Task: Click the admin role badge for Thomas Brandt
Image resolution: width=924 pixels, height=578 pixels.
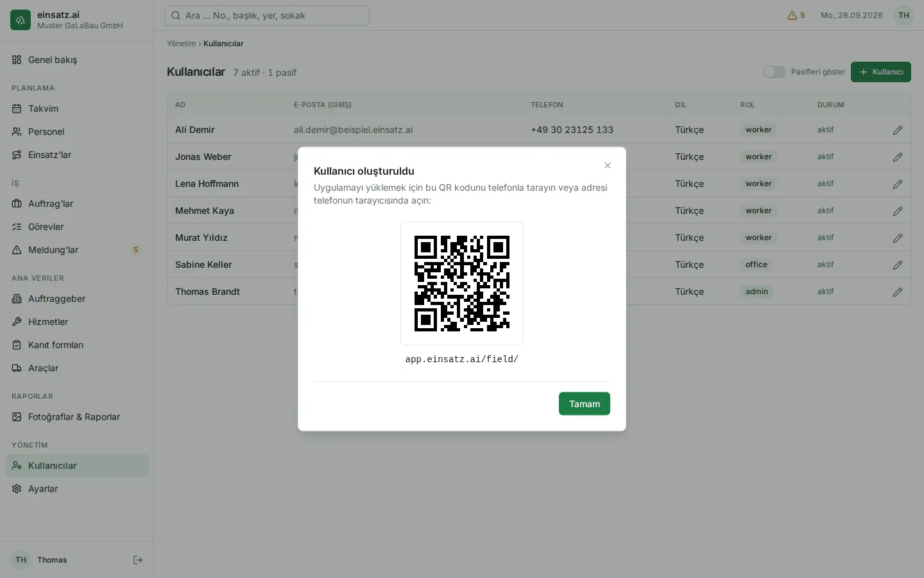Action: point(757,292)
